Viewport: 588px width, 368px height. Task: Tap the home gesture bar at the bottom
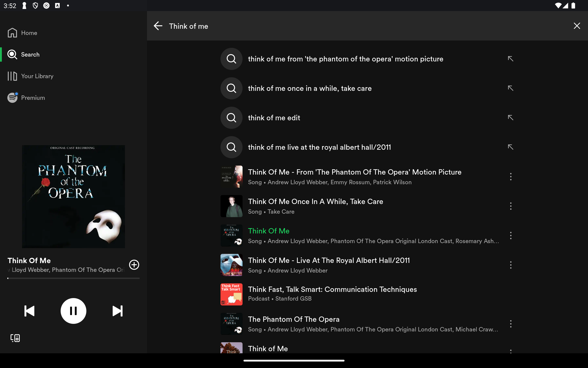tap(294, 361)
